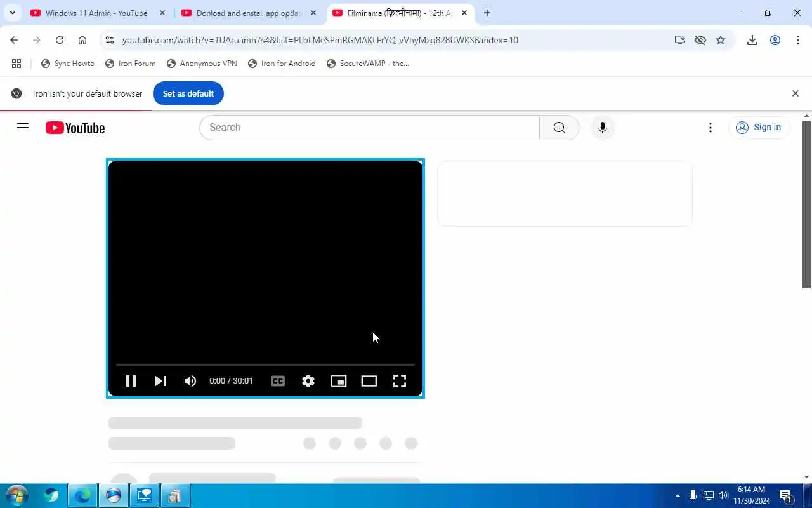Click the address bar URL
812x508 pixels.
click(x=320, y=40)
